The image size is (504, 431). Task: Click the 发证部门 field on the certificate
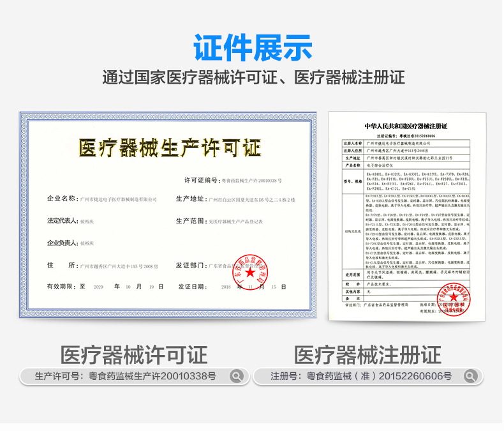point(219,266)
